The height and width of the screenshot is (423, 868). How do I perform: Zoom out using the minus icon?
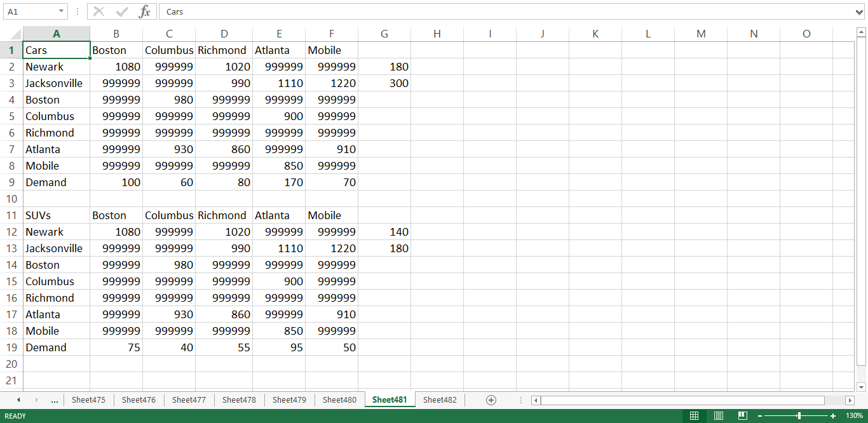point(760,416)
